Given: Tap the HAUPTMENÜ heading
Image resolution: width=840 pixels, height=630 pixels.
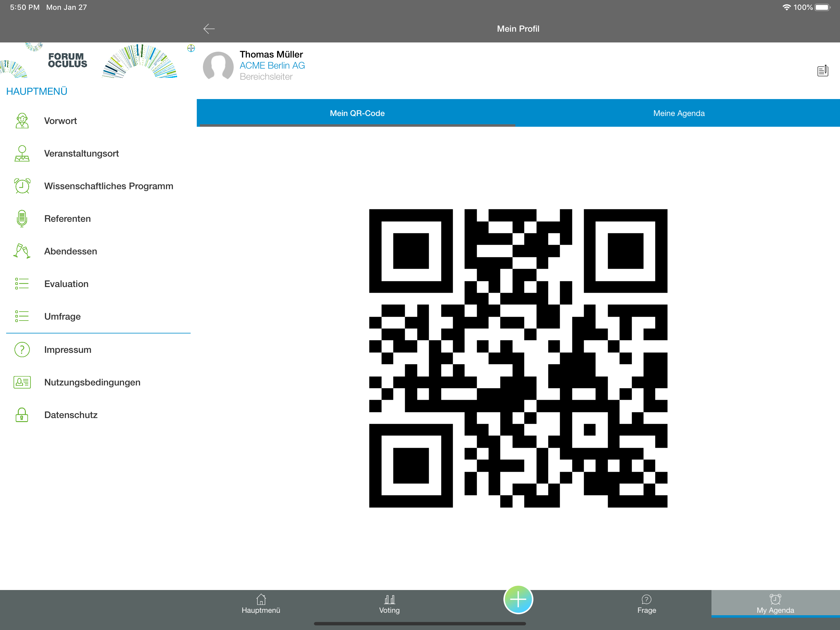Looking at the screenshot, I should pos(37,92).
